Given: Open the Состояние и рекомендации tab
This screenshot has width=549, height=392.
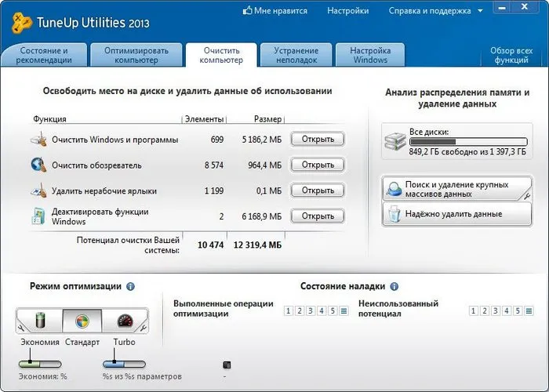Looking at the screenshot, I should pos(44,55).
